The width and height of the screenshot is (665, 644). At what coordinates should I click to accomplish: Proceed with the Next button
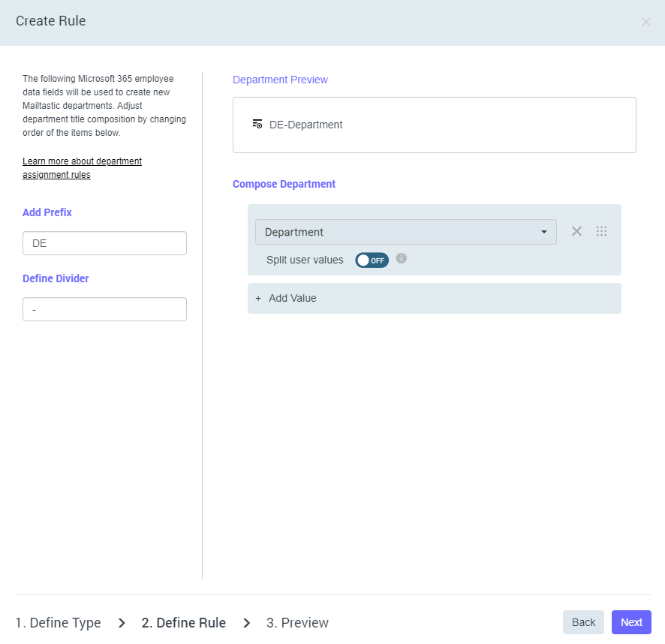point(631,622)
